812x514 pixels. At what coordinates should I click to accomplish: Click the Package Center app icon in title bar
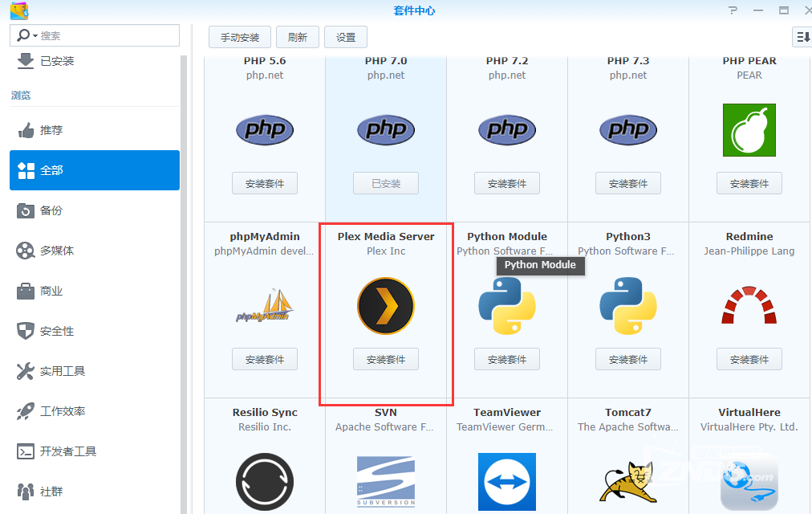pyautogui.click(x=19, y=10)
